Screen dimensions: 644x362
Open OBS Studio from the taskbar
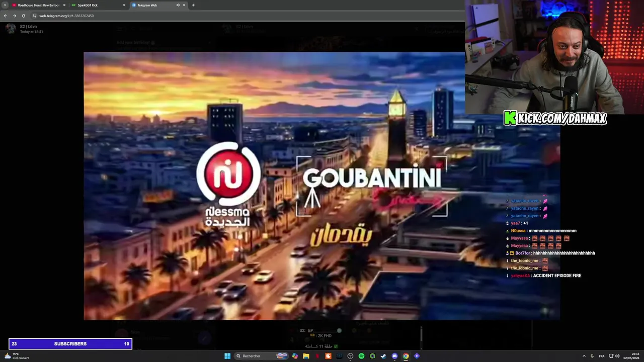coord(350,356)
